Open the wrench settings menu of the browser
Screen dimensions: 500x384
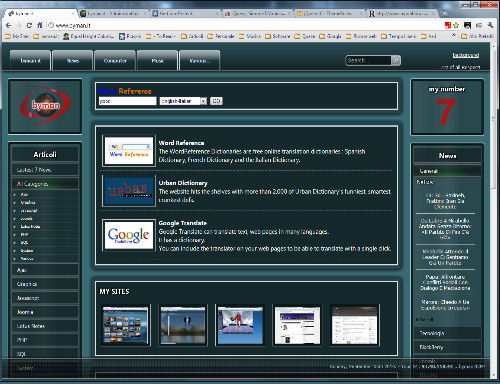490,25
